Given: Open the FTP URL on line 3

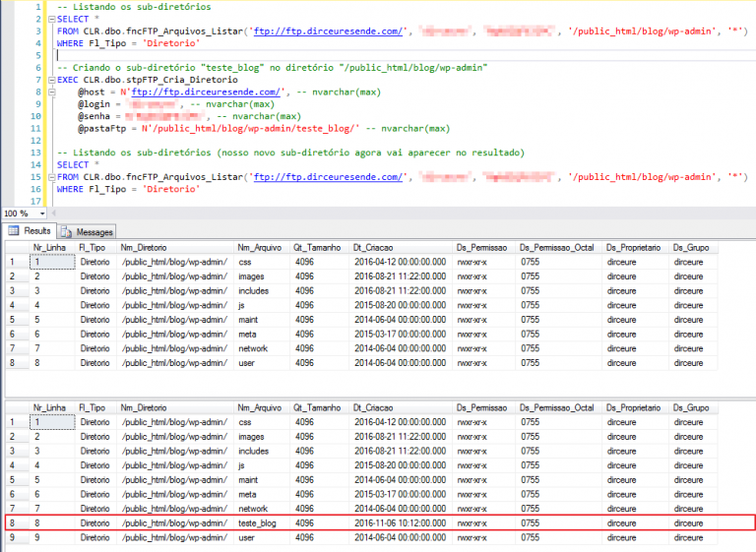Looking at the screenshot, I should coord(328,31).
